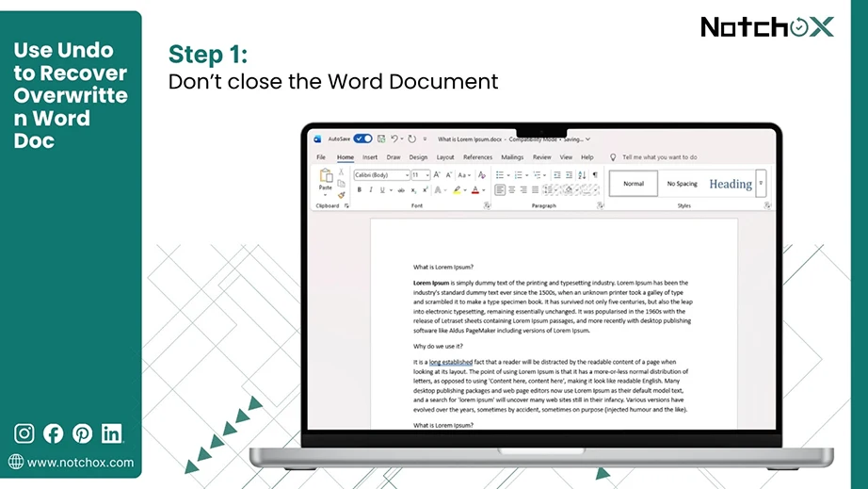Open the Draw tab

coord(394,157)
